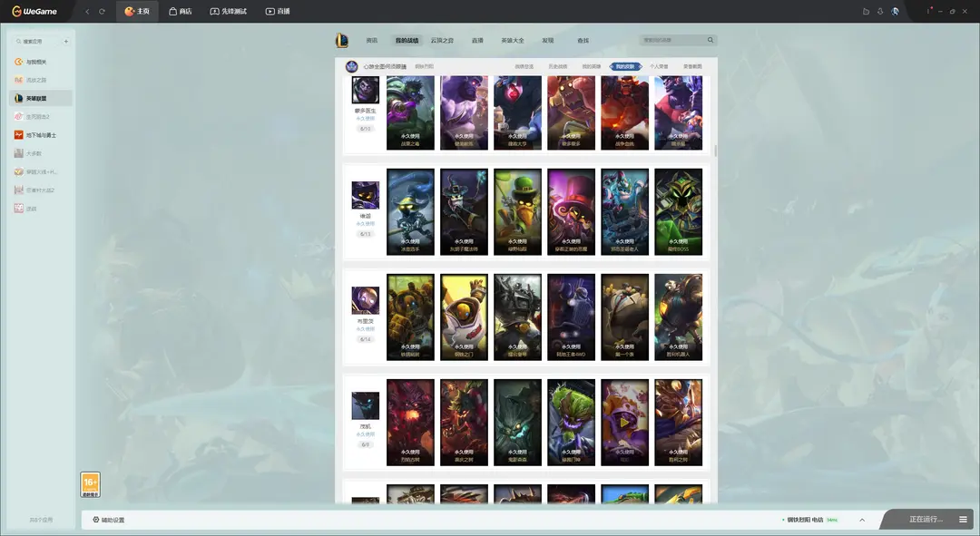Select the 个人荣誉 sub-tab

(659, 66)
